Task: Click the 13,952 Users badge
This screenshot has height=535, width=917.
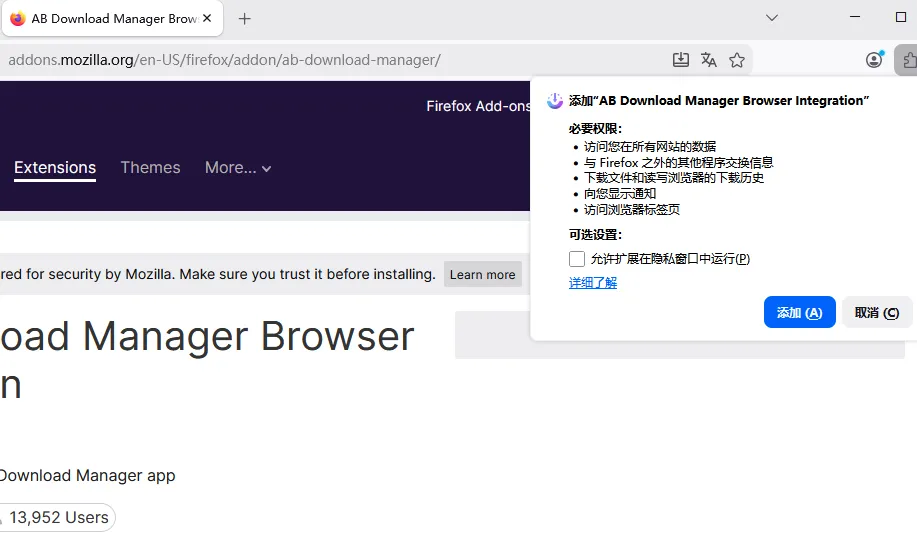Action: coord(58,517)
